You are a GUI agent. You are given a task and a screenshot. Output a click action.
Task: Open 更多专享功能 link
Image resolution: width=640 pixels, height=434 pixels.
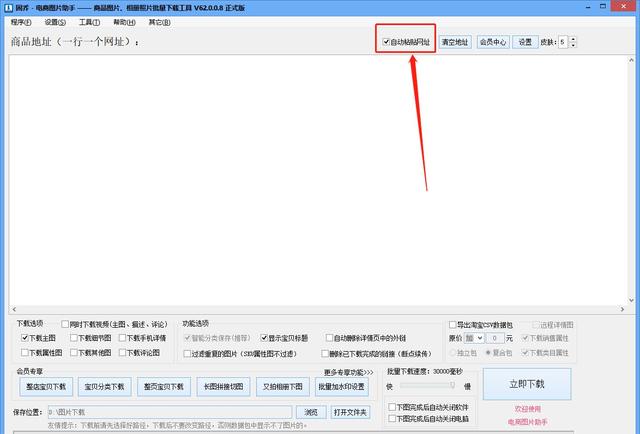347,372
